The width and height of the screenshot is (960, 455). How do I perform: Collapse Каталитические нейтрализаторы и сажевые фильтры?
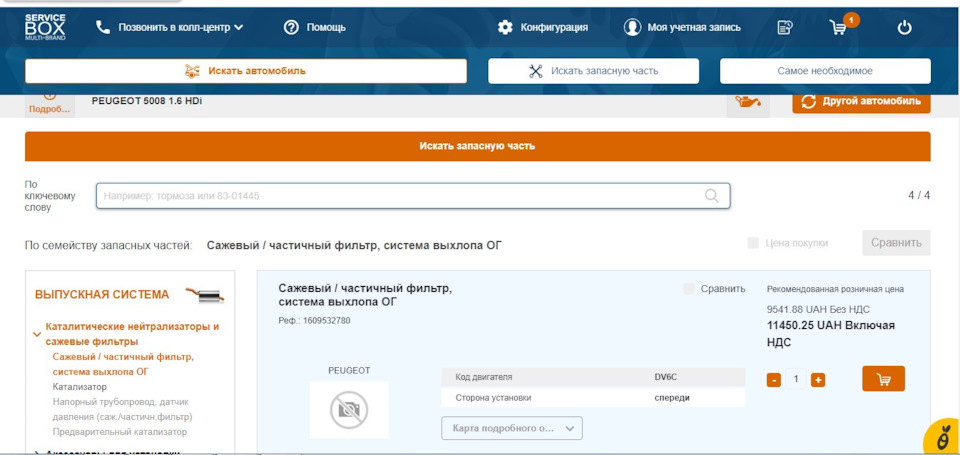coord(37,334)
